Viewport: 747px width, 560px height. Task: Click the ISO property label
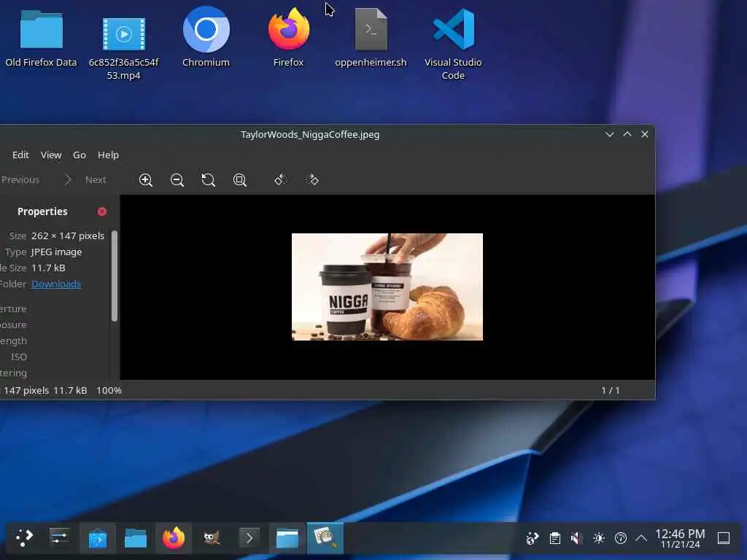(x=19, y=357)
